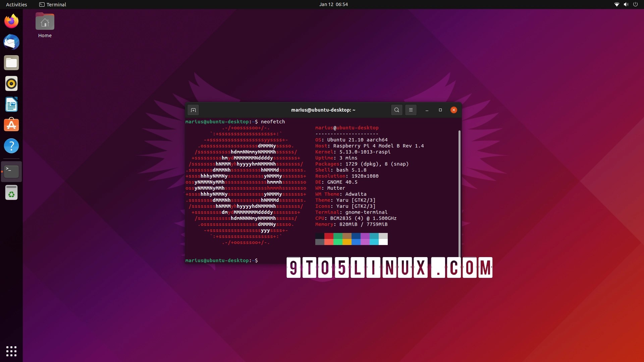Open the system status menu at top right

point(626,4)
